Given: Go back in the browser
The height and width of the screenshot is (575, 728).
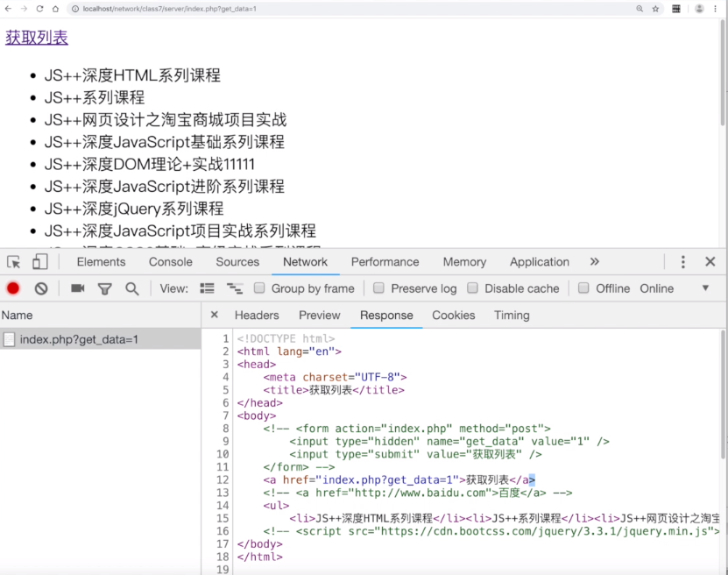Looking at the screenshot, I should coord(9,9).
